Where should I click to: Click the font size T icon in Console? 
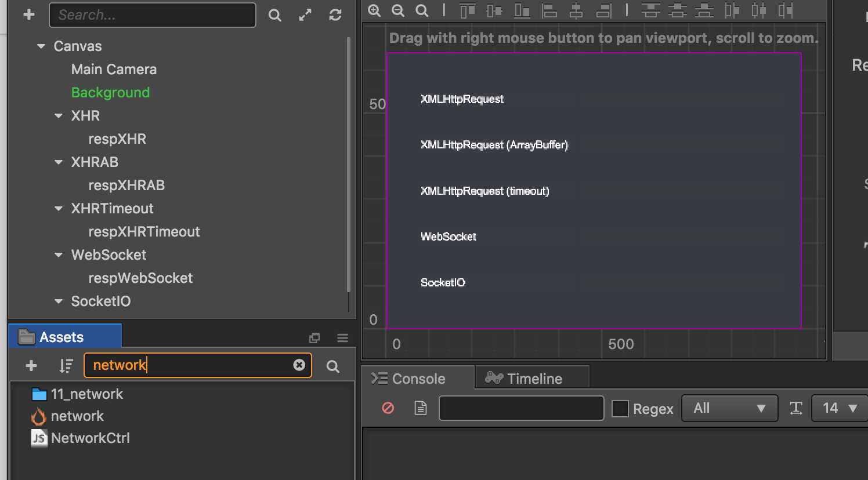point(795,408)
